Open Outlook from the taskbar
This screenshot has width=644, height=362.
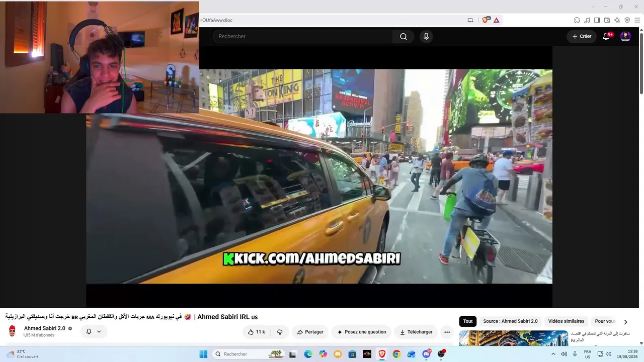412,354
